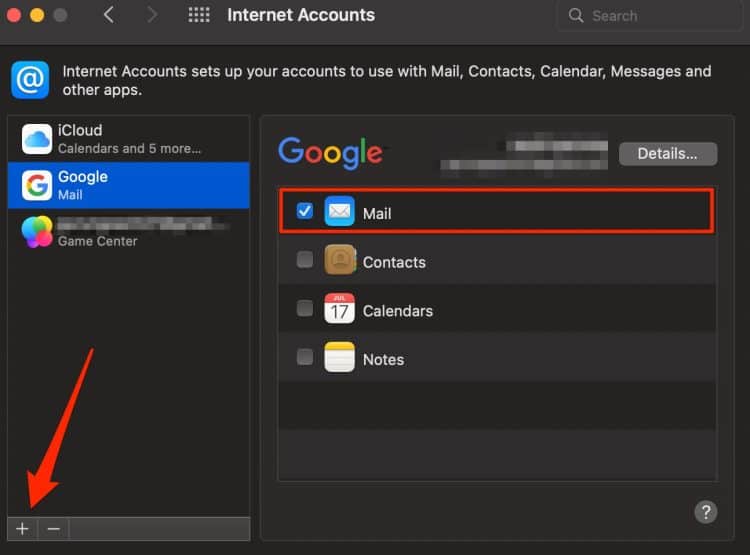This screenshot has width=750, height=555.
Task: Select the Google Mail account row
Action: point(129,185)
